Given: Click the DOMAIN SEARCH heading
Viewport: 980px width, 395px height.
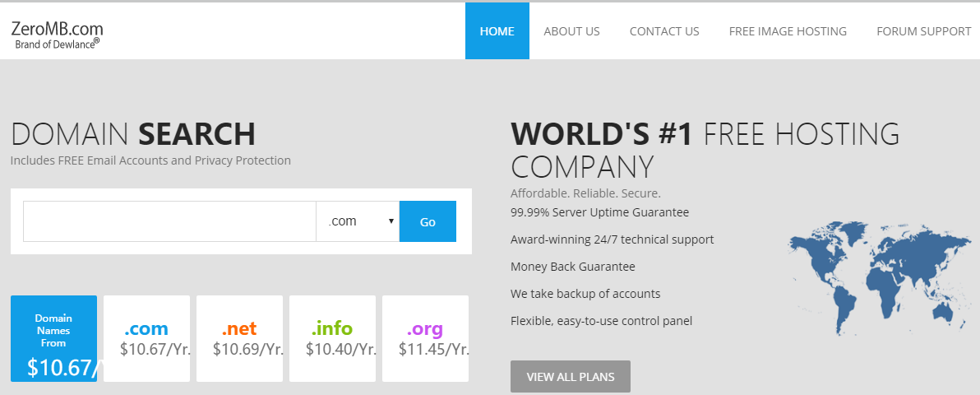Looking at the screenshot, I should 132,133.
